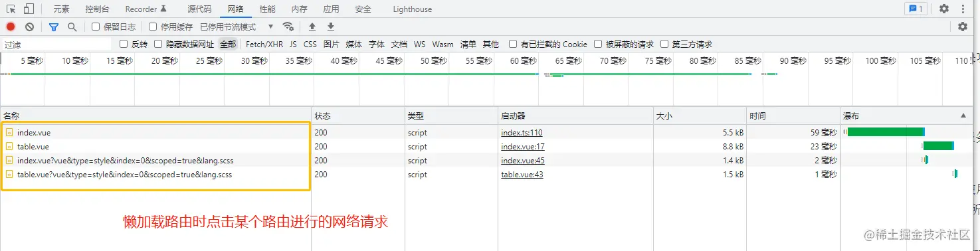
Task: Switch to the 应用 tab
Action: pyautogui.click(x=331, y=9)
